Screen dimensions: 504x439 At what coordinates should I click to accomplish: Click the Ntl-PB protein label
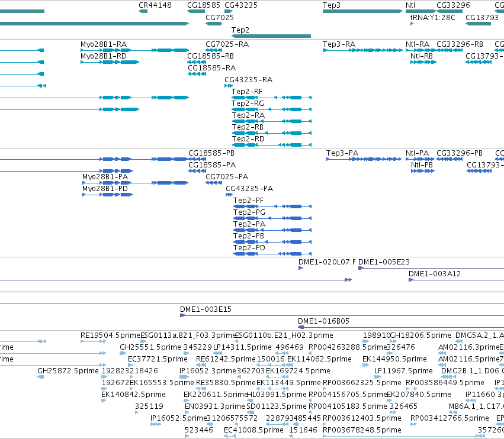coord(422,165)
